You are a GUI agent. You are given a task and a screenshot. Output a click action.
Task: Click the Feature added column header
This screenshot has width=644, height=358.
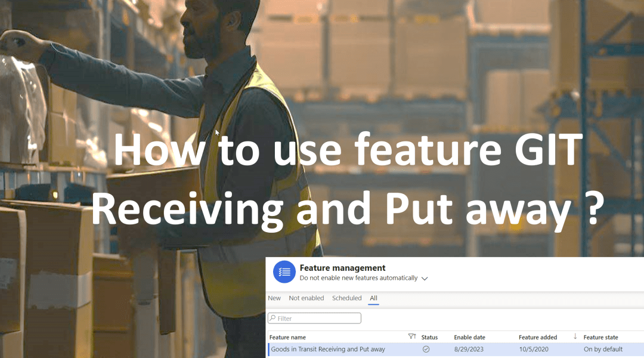[538, 337]
